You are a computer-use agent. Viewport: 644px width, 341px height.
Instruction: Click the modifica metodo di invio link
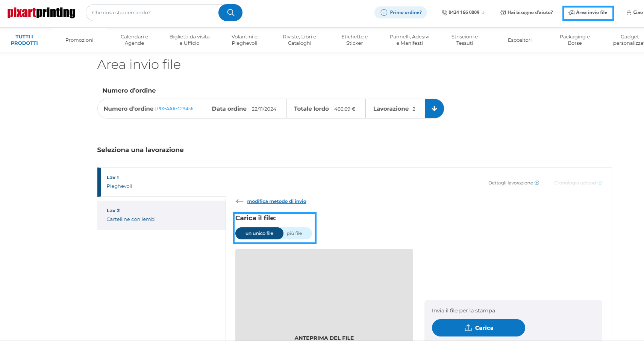[x=277, y=201]
